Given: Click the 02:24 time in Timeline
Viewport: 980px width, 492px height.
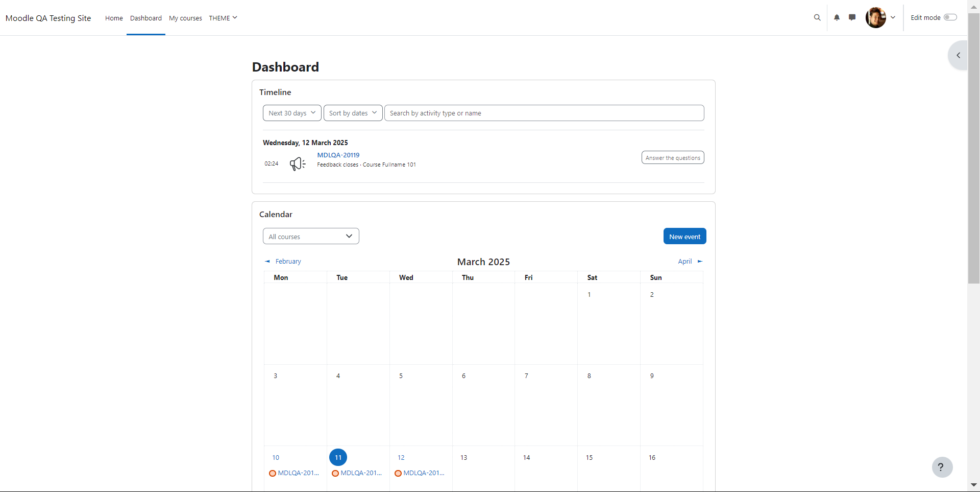Looking at the screenshot, I should pyautogui.click(x=272, y=163).
